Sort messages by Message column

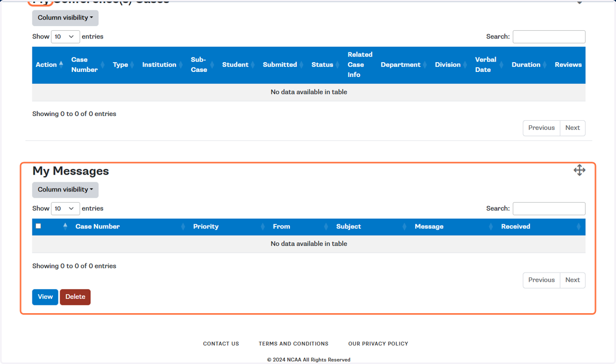pos(454,226)
